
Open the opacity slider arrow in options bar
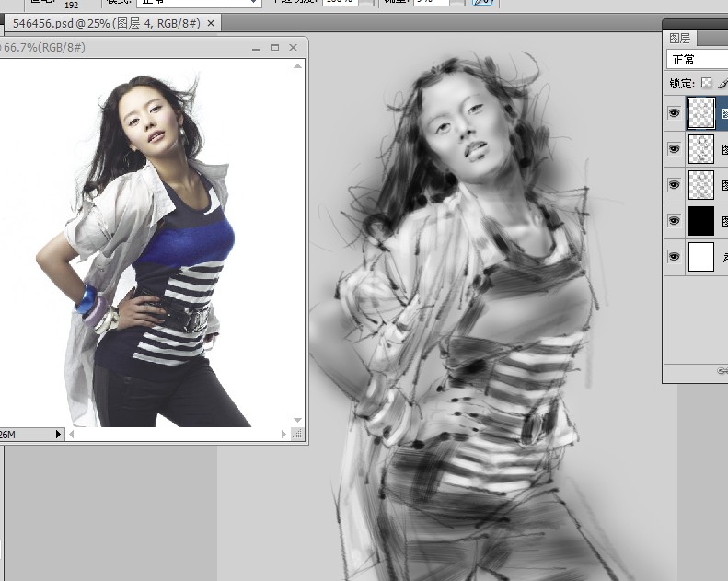[x=367, y=2]
